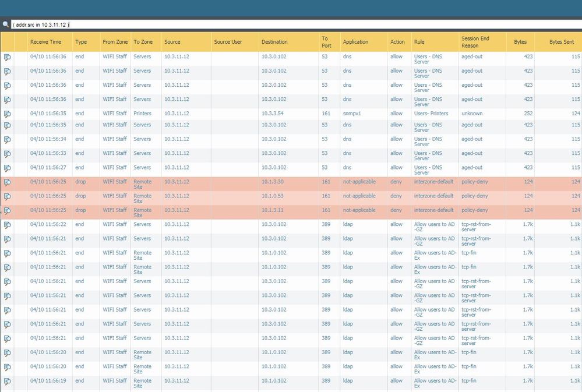This screenshot has height=392, width=582.
Task: Click destination address 10.3.3.54
Action: point(273,114)
